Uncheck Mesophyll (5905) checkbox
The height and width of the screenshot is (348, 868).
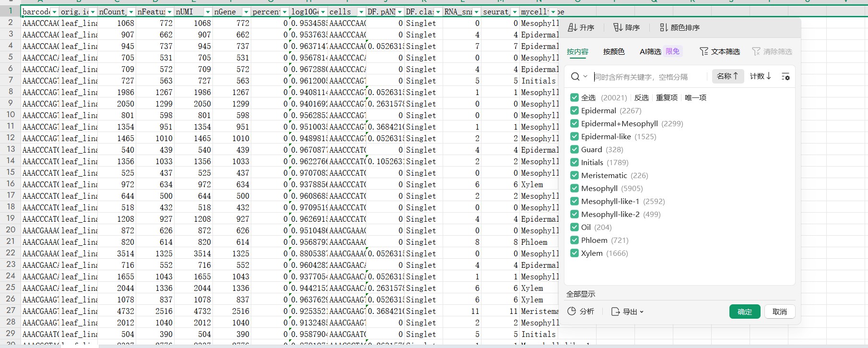tap(575, 188)
